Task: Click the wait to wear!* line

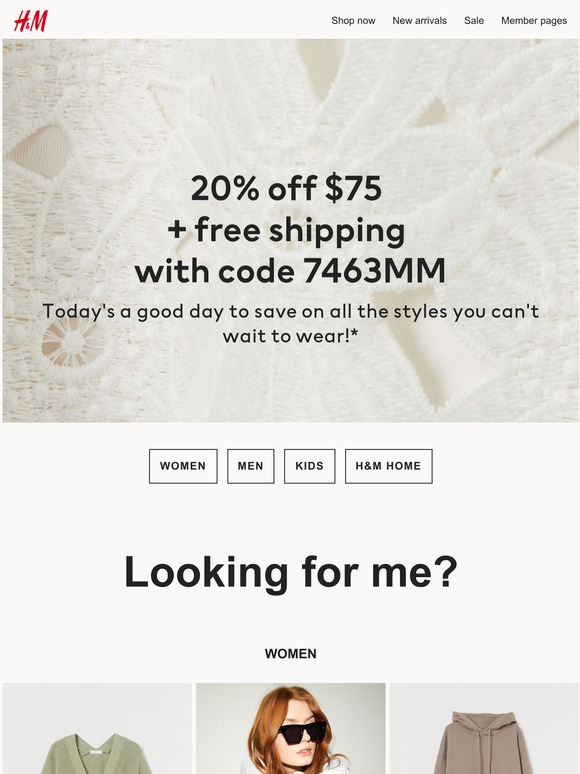Action: (x=290, y=336)
